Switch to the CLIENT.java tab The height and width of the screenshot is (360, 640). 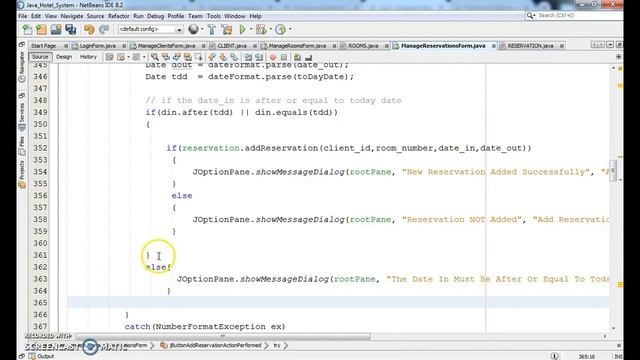coord(232,46)
